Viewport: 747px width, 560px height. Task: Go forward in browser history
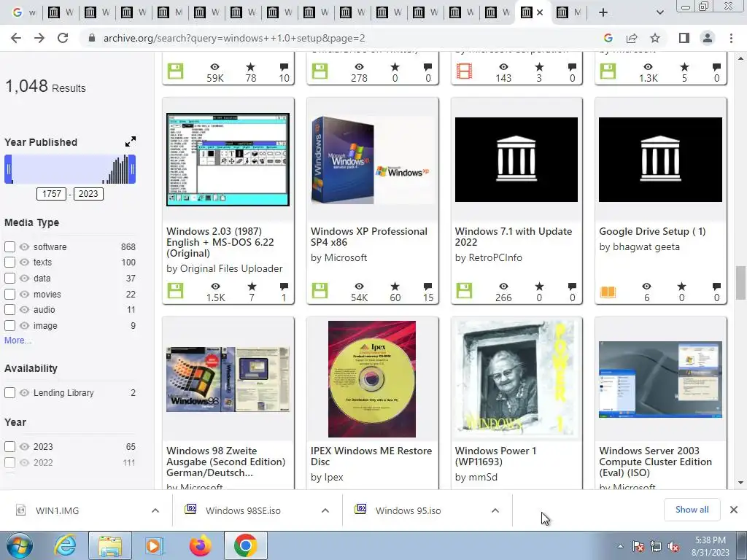click(39, 38)
